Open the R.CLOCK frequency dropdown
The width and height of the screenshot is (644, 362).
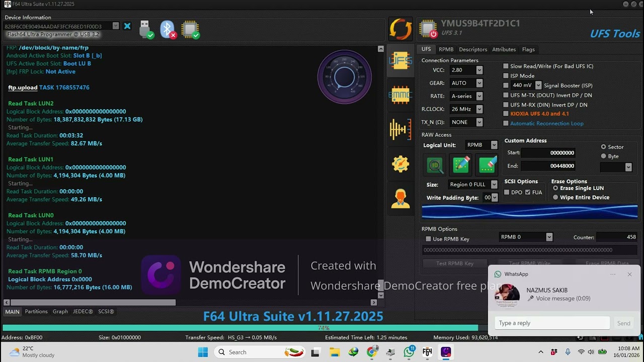coord(479,109)
